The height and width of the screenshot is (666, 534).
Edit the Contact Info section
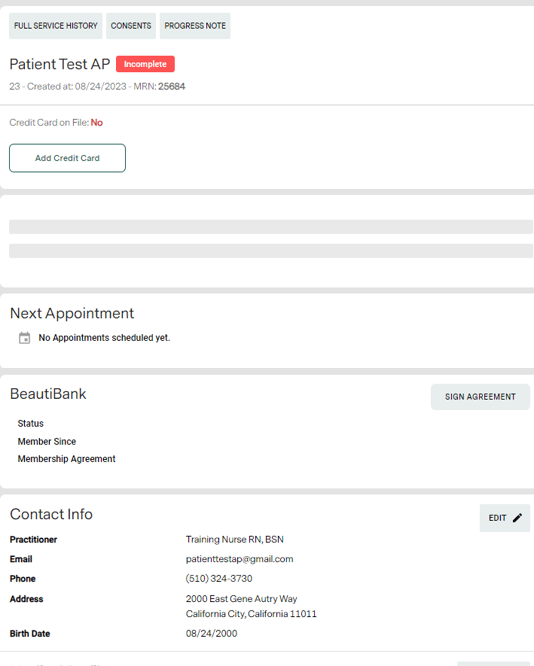pos(505,518)
